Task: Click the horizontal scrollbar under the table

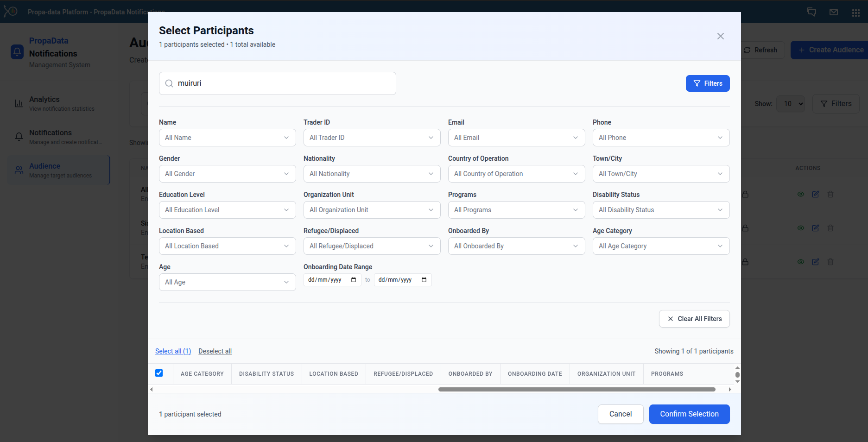Action: (577, 390)
